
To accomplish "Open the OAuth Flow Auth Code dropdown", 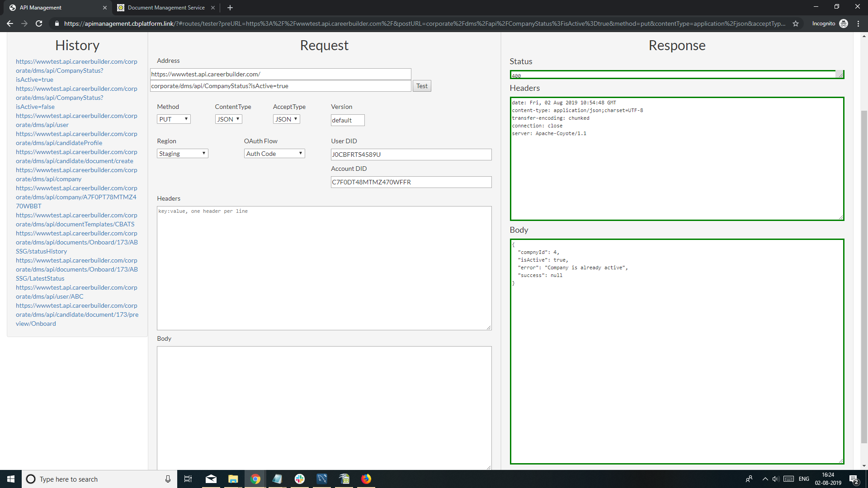I will coord(274,154).
